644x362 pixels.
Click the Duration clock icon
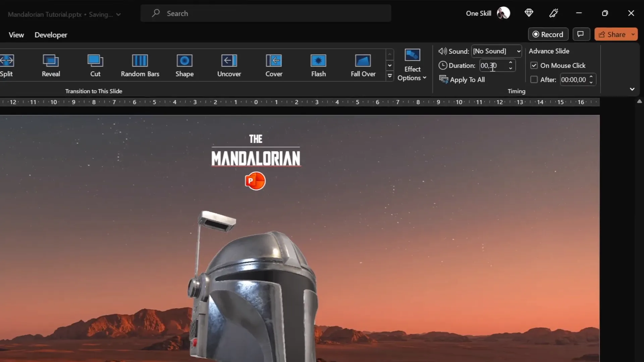pyautogui.click(x=443, y=65)
